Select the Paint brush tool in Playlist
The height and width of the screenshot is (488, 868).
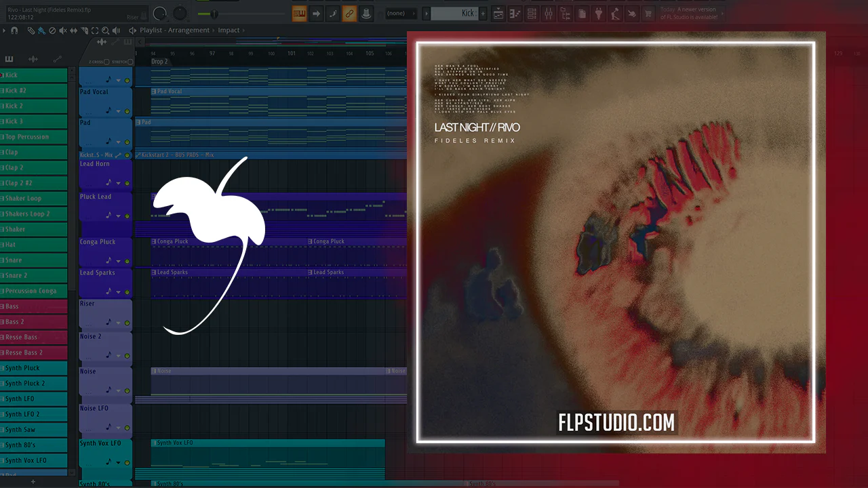click(41, 30)
